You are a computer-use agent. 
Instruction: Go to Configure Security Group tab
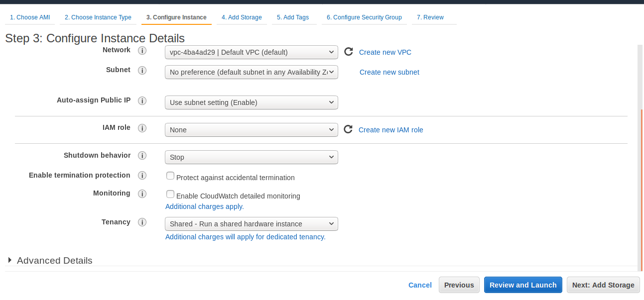(364, 17)
